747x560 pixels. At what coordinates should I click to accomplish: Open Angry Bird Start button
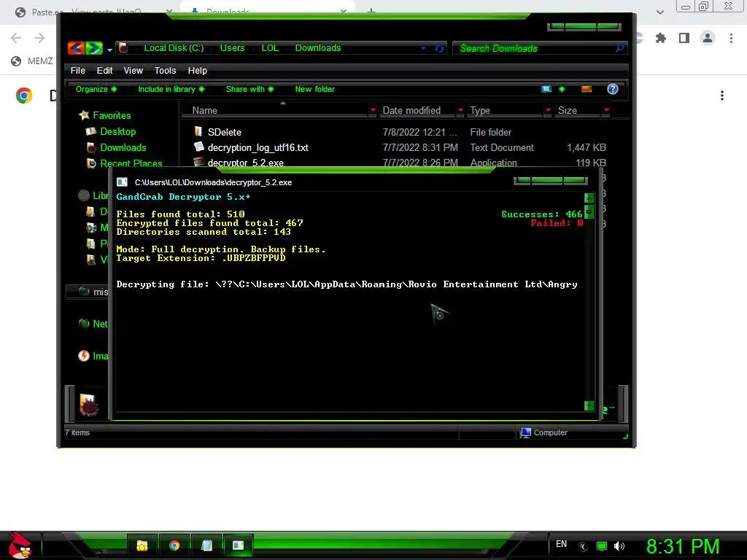[20, 545]
